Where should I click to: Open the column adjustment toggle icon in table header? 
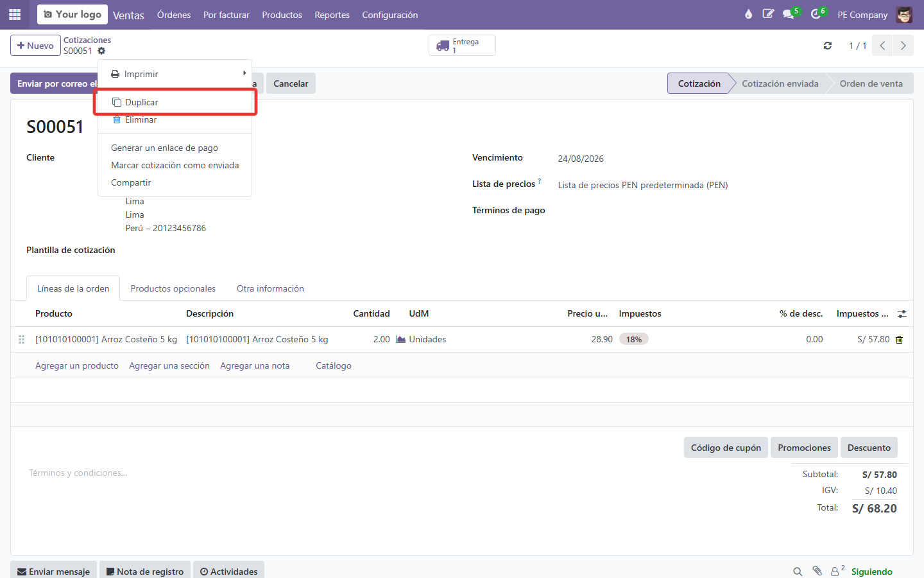click(902, 314)
